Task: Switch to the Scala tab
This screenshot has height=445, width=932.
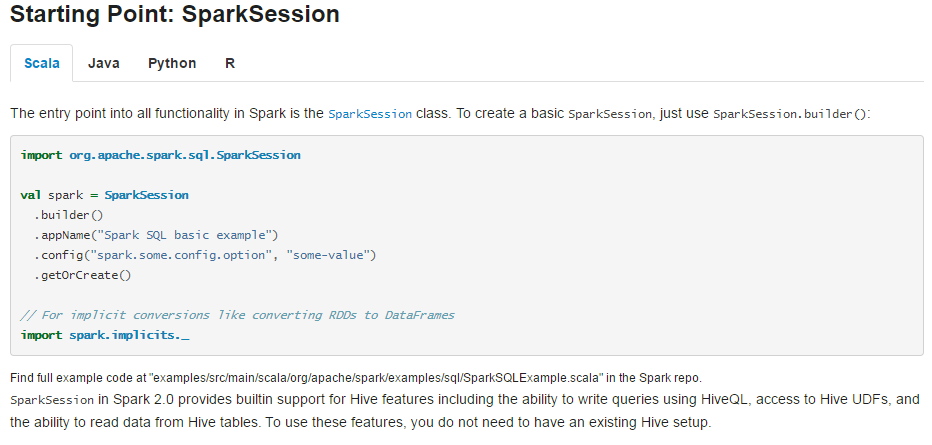Action: [42, 63]
